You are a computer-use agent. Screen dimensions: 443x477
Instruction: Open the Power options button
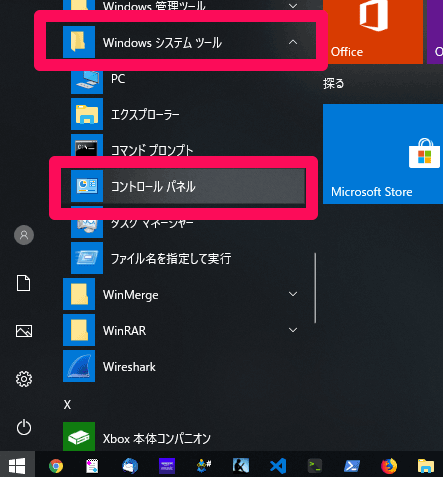24,427
